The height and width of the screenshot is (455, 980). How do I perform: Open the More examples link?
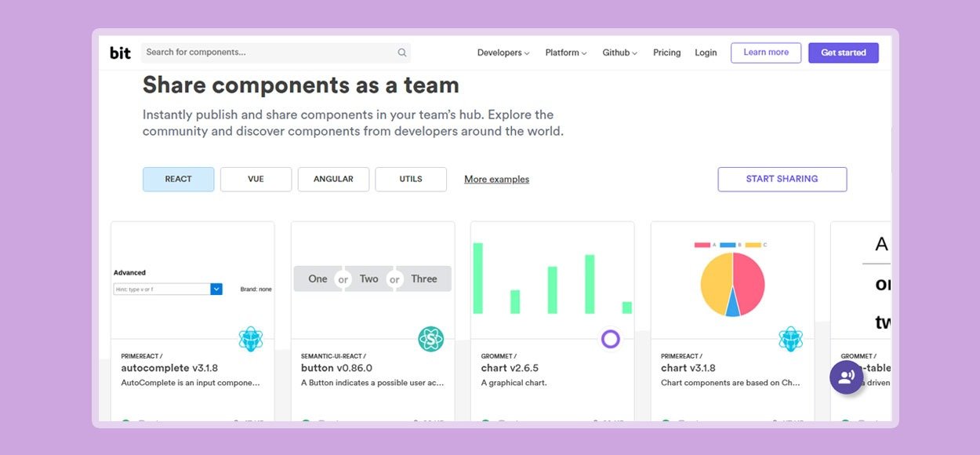point(496,180)
